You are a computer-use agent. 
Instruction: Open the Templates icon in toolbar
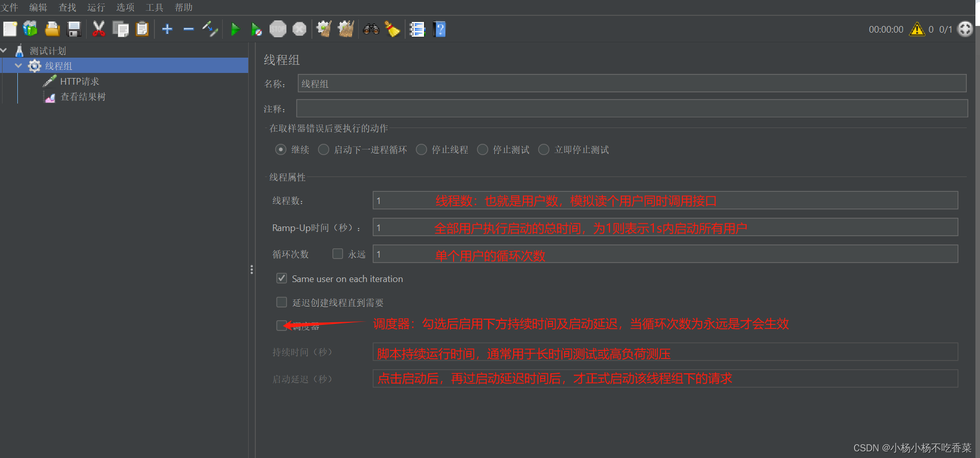(31, 29)
